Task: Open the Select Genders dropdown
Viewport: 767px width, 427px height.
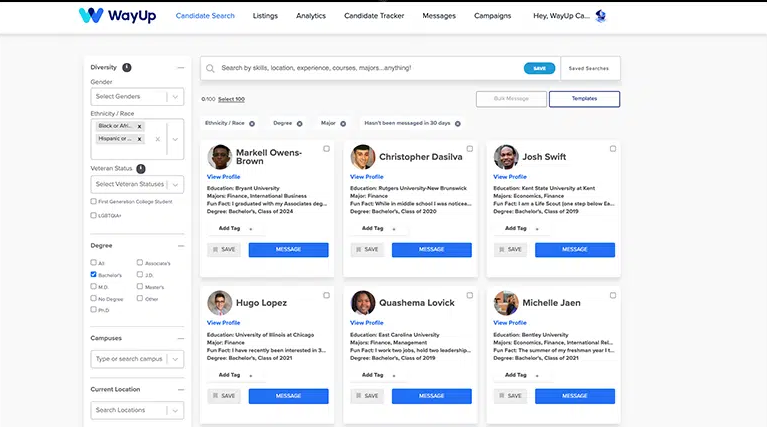Action: 137,97
